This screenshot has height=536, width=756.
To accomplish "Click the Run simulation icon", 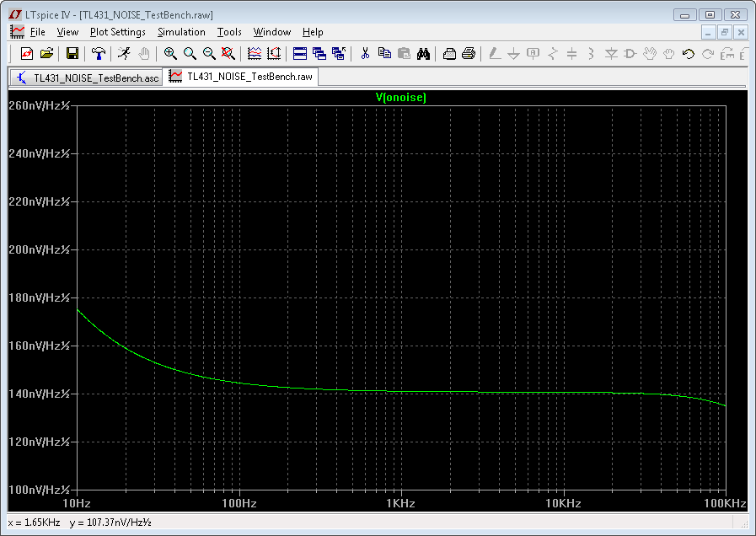I will (124, 53).
